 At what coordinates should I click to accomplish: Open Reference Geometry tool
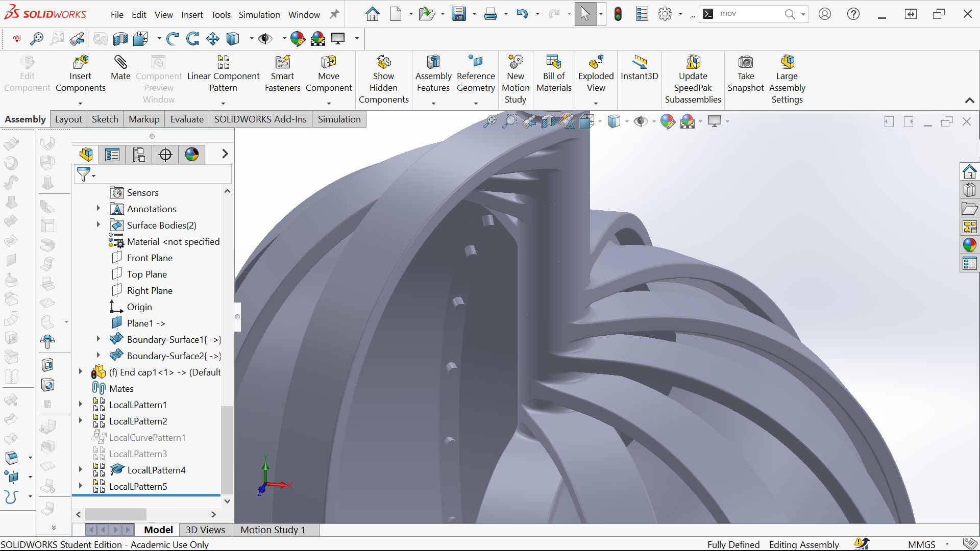tap(476, 74)
